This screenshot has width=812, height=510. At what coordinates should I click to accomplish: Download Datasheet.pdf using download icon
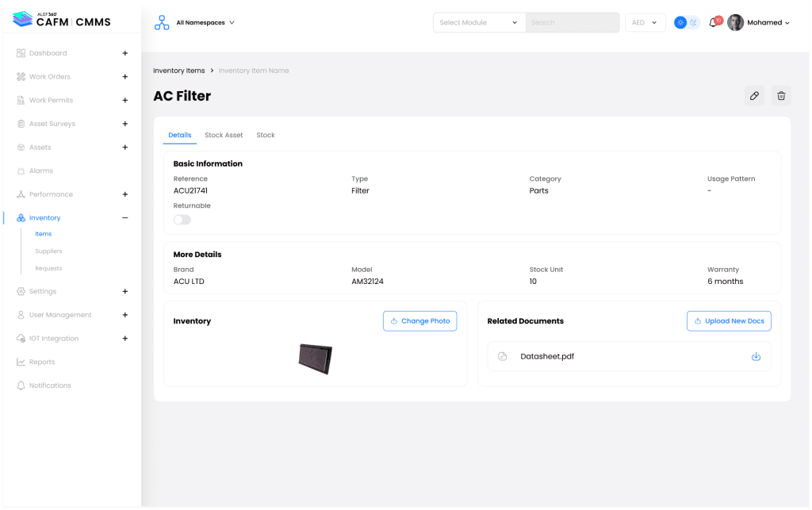pyautogui.click(x=756, y=357)
